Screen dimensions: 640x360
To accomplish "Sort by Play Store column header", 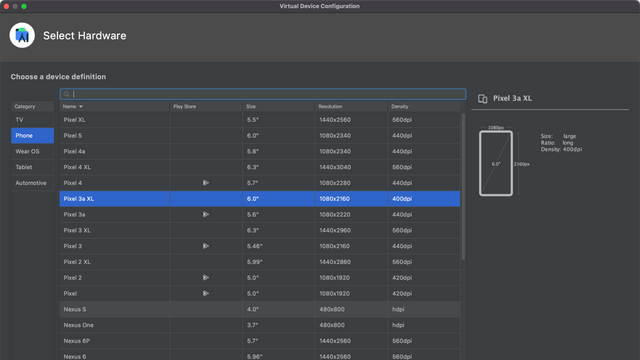I will [x=206, y=107].
